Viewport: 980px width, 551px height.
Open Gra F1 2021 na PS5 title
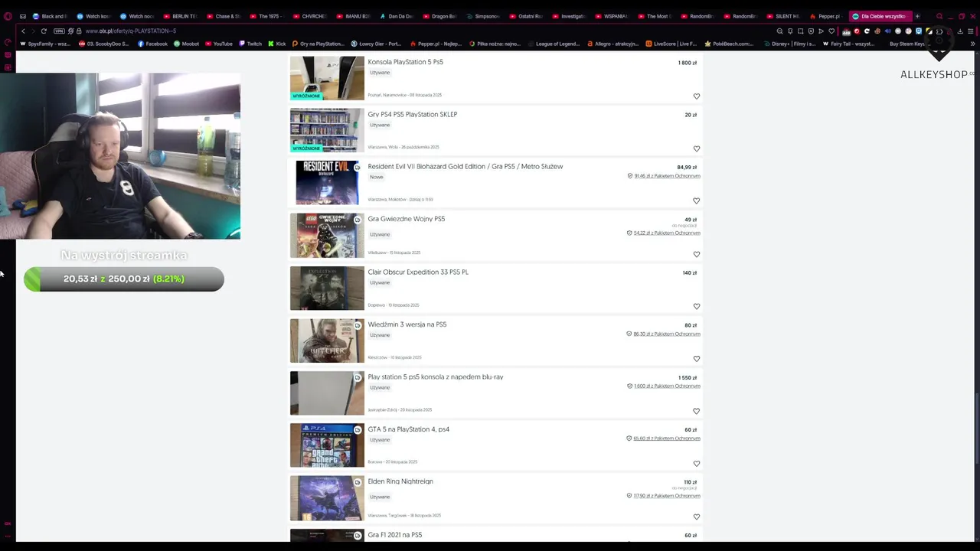394,535
